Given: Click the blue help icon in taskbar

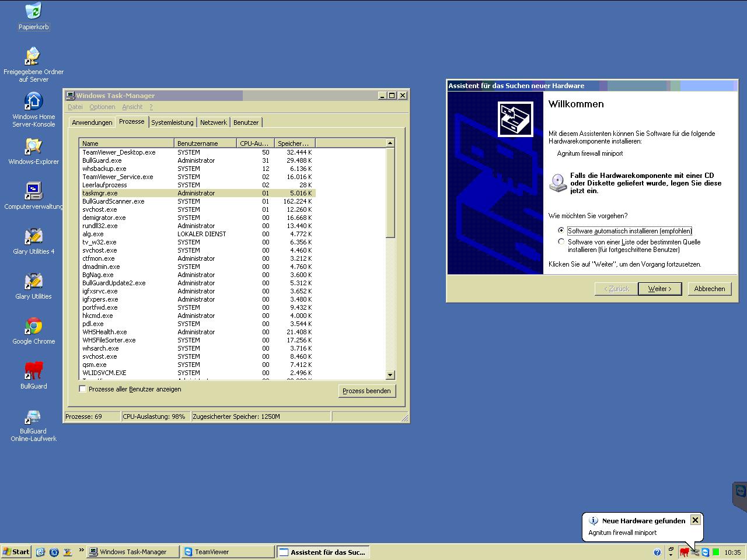Looking at the screenshot, I should pos(657,552).
